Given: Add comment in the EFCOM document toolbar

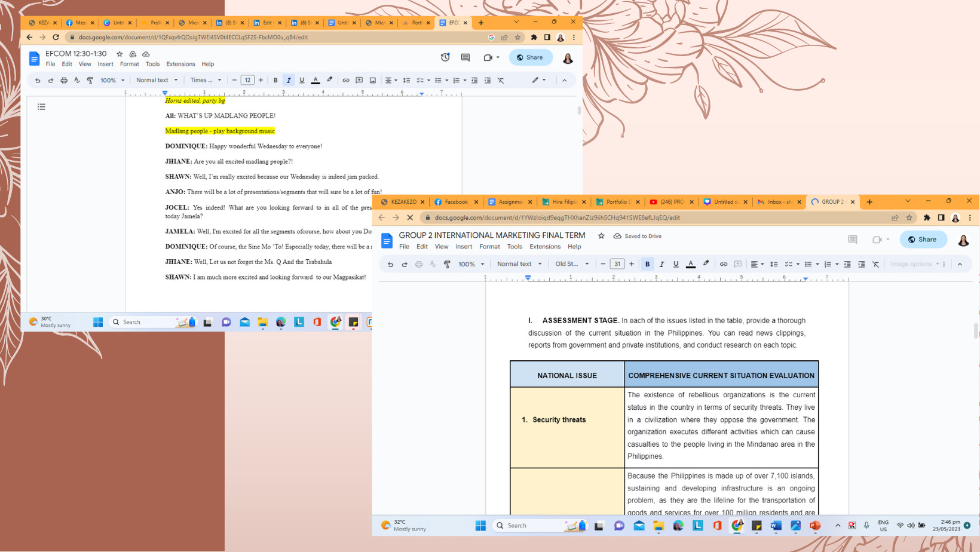Looking at the screenshot, I should tap(359, 80).
